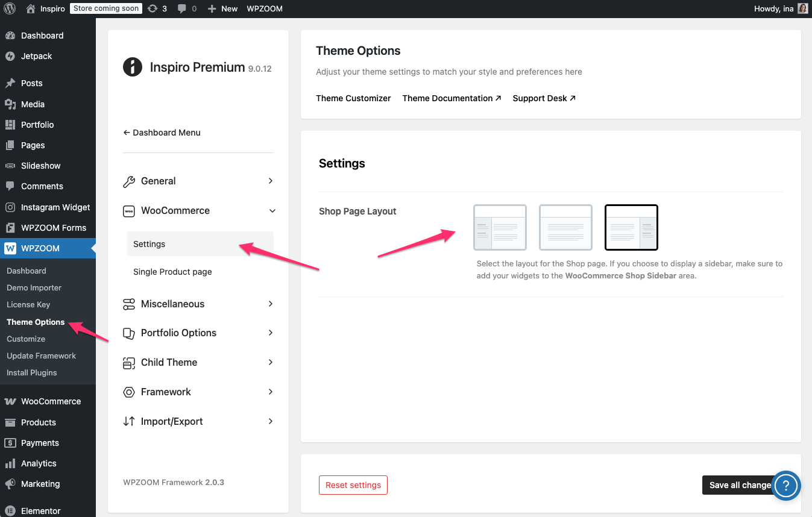Open Jetpack from the sidebar

coord(36,56)
